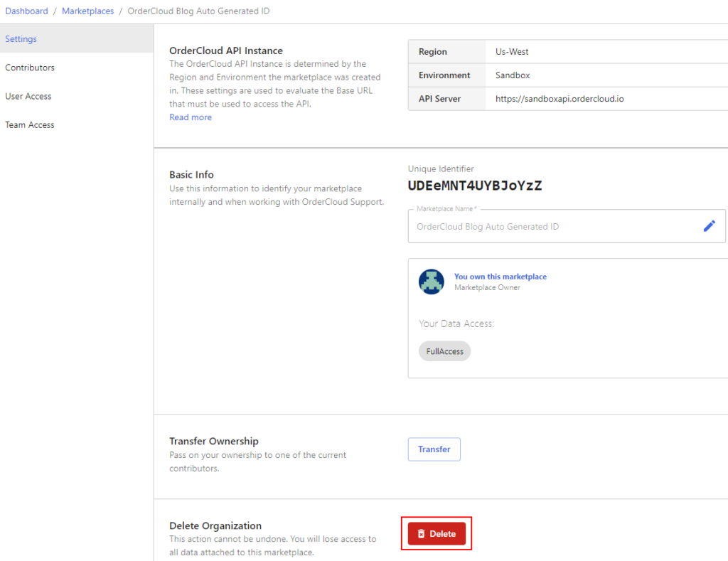Click the Transfer Ownership heading
The image size is (728, 561).
click(214, 441)
